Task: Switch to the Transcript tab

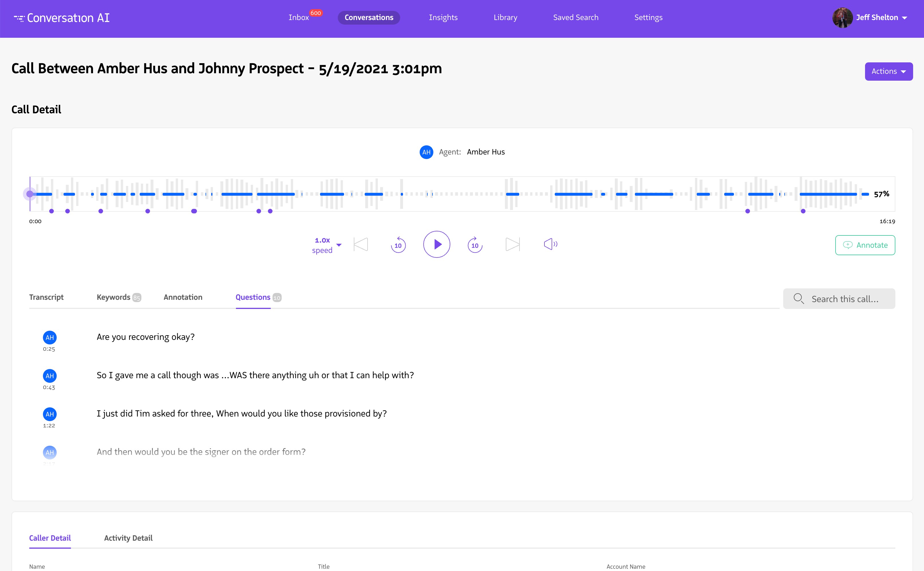Action: (x=46, y=297)
